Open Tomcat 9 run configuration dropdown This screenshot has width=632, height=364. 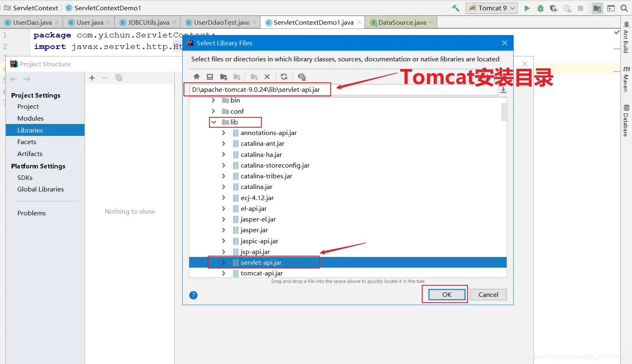pos(491,8)
